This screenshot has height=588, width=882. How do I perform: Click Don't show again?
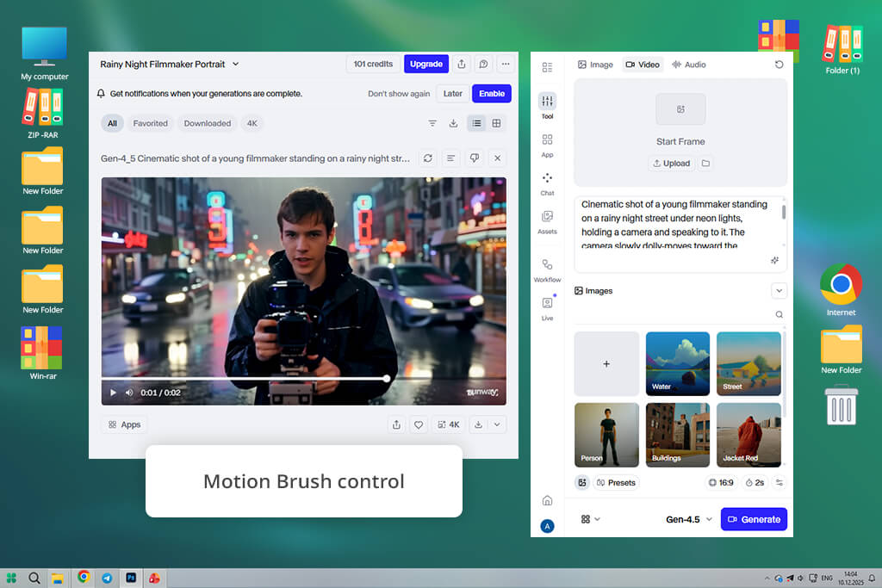click(x=399, y=94)
